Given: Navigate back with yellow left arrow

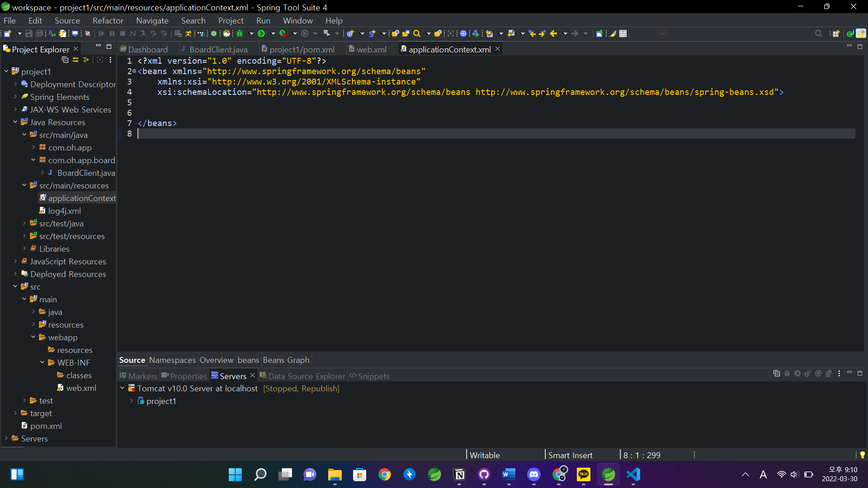Looking at the screenshot, I should click(x=553, y=33).
